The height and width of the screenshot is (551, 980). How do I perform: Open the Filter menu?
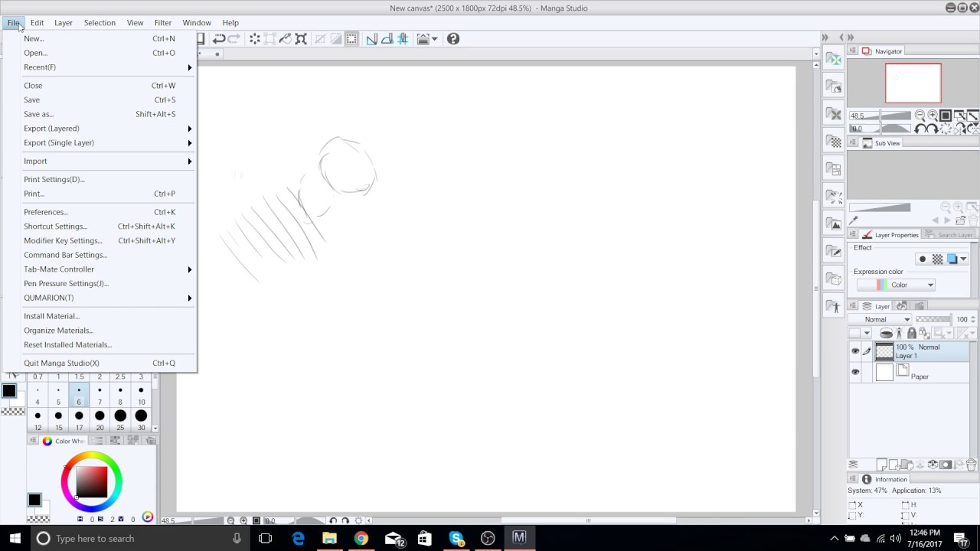(163, 23)
